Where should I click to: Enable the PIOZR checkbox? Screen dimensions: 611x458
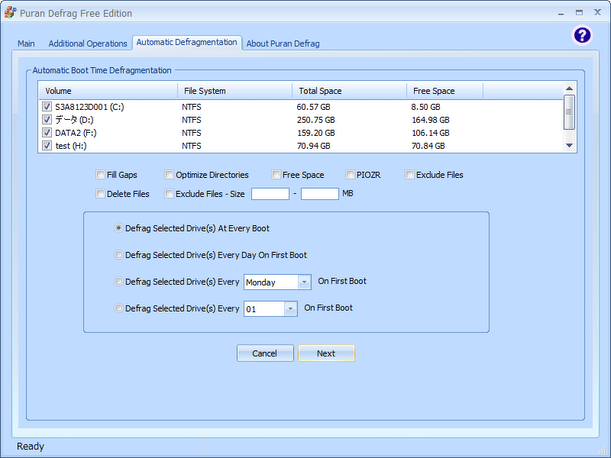click(350, 175)
